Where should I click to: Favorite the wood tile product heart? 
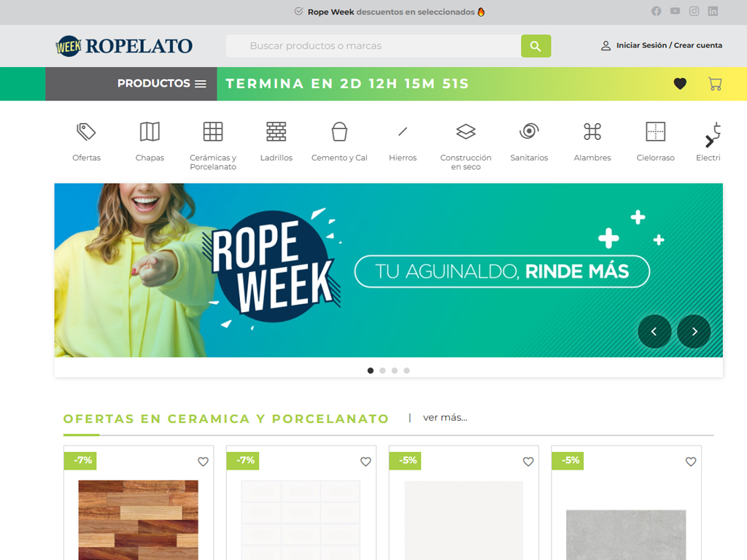click(203, 462)
